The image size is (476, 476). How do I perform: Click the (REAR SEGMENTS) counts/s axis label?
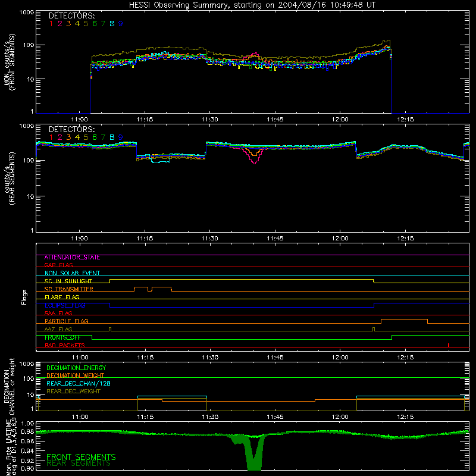10,178
